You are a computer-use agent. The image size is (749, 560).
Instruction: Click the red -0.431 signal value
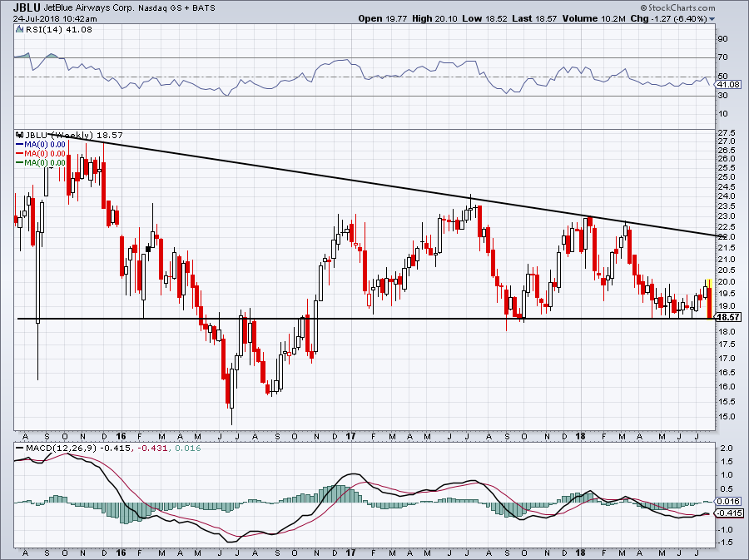(152, 448)
